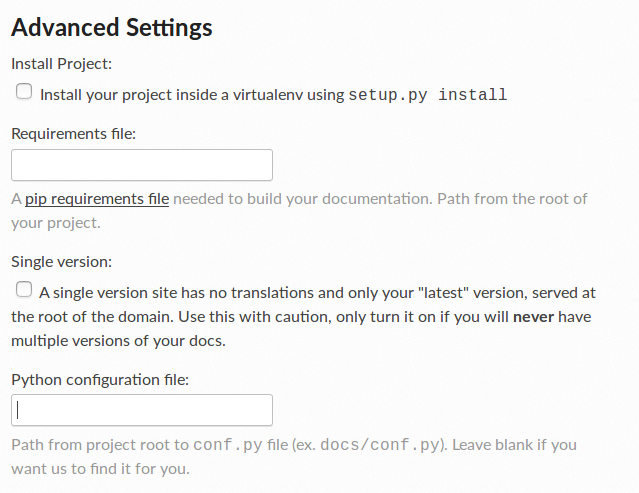This screenshot has height=493, width=639.
Task: Click the Python configuration file label
Action: tap(100, 380)
